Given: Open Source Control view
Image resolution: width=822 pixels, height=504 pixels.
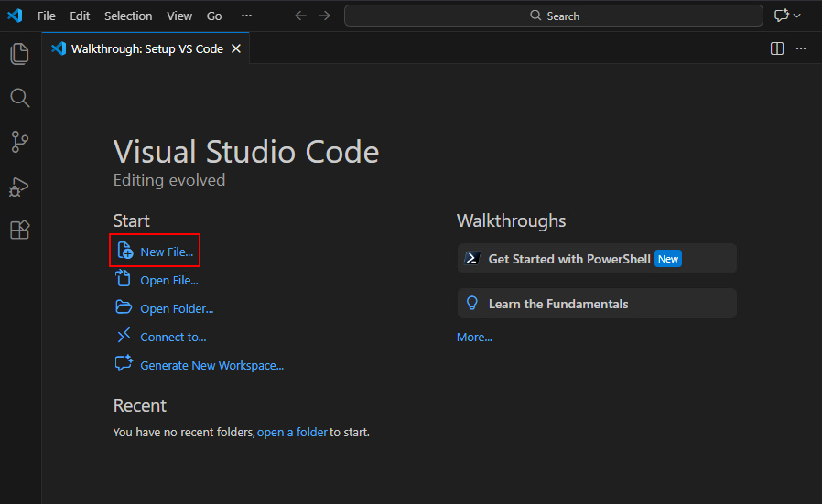Looking at the screenshot, I should (19, 142).
